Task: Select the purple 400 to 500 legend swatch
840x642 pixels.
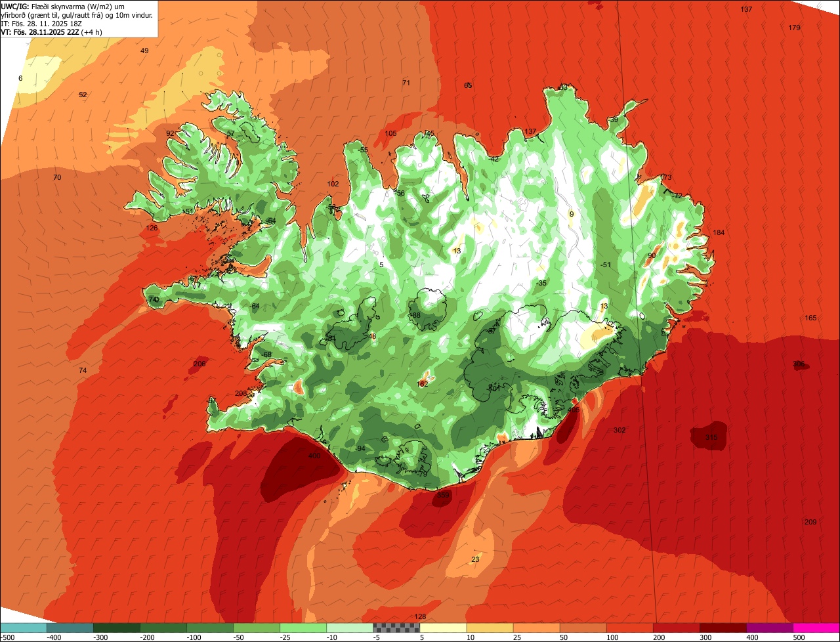Action: point(770,628)
